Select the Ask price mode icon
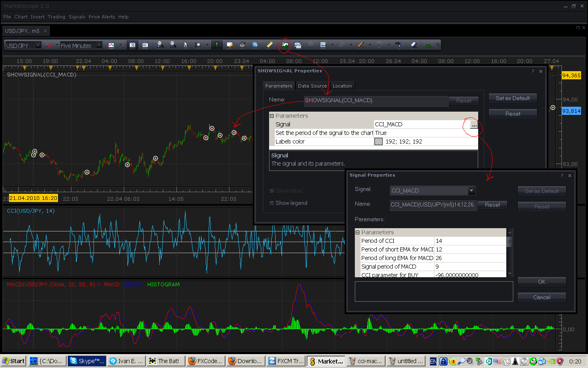Image resolution: width=588 pixels, height=368 pixels. (x=145, y=45)
